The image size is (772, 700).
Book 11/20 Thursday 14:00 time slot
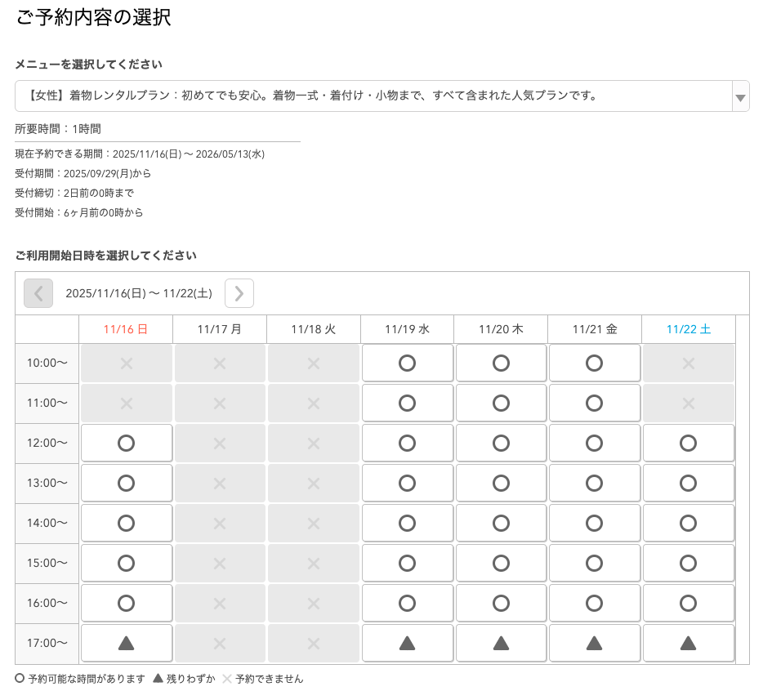point(501,523)
